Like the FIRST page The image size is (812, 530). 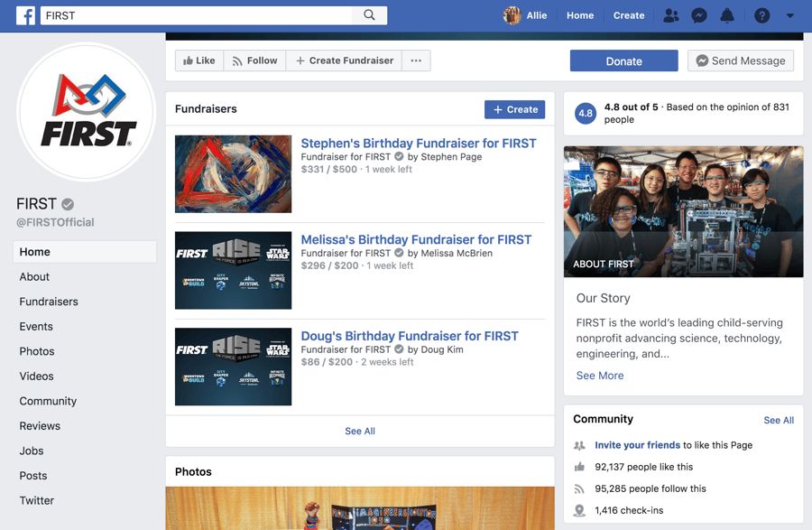click(199, 60)
